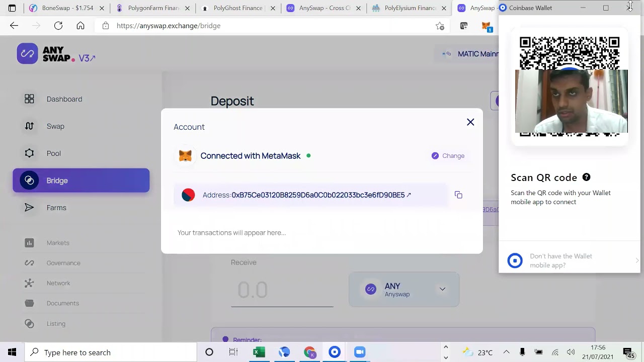
Task: Show hidden system tray icons
Action: [x=506, y=352]
